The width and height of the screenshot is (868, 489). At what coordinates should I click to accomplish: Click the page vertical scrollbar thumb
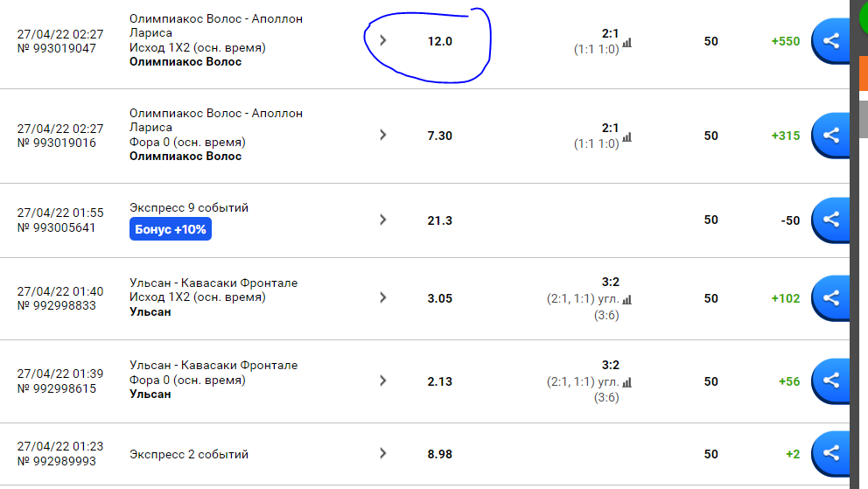863,119
